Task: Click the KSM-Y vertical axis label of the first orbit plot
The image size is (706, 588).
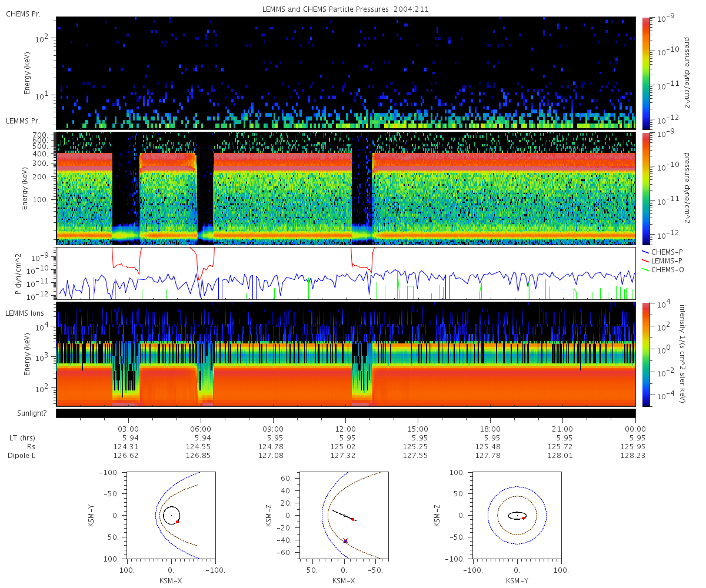Action: pos(90,514)
